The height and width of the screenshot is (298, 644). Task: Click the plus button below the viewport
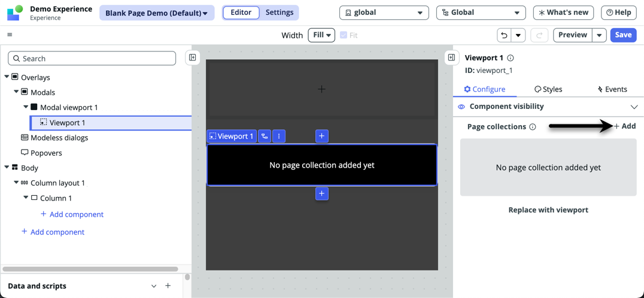[x=321, y=193]
